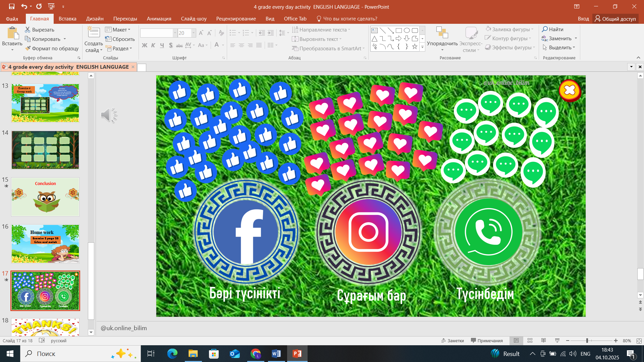The image size is (644, 362).
Task: Click the zoom slider in status bar
Action: click(587, 341)
